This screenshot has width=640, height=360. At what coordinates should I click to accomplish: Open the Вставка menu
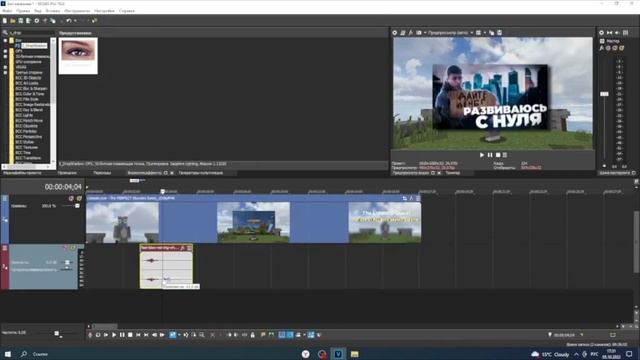[x=53, y=11]
